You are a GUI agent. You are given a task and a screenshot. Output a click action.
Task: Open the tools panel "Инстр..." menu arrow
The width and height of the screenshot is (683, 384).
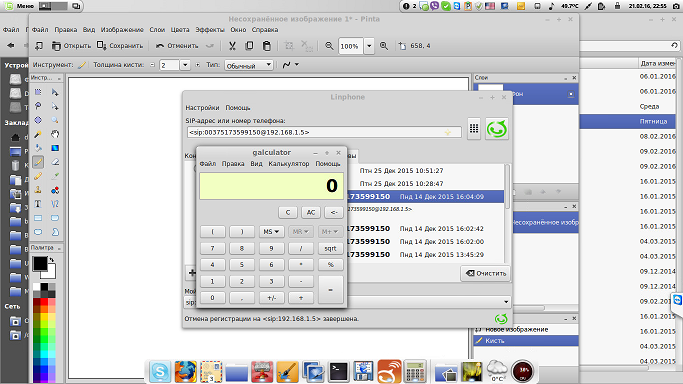(x=59, y=78)
